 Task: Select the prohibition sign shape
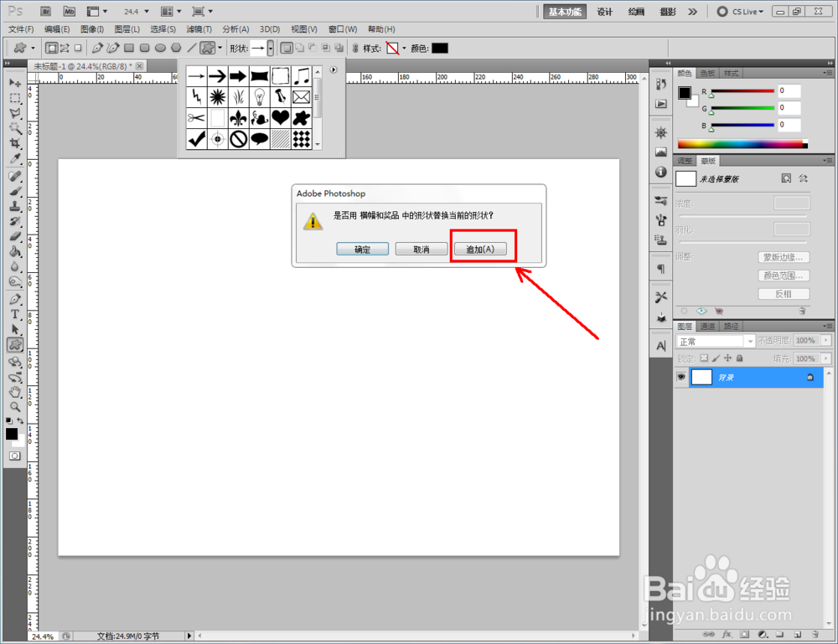[x=238, y=139]
